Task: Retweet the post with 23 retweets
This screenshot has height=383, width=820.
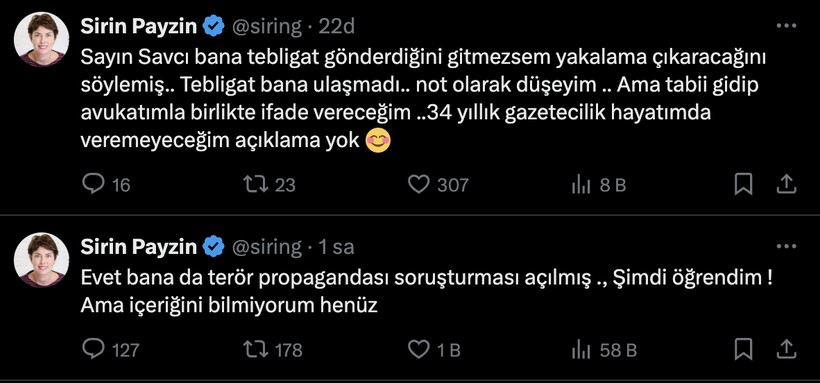Action: tap(256, 184)
